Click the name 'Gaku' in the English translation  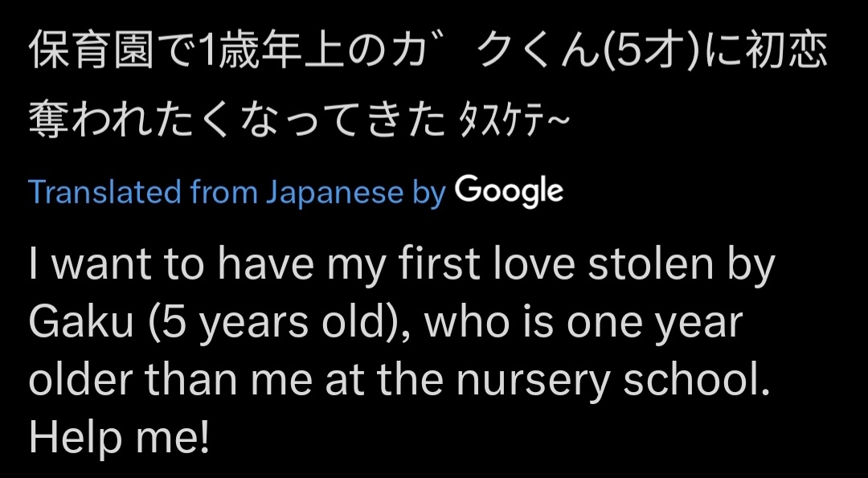point(81,323)
